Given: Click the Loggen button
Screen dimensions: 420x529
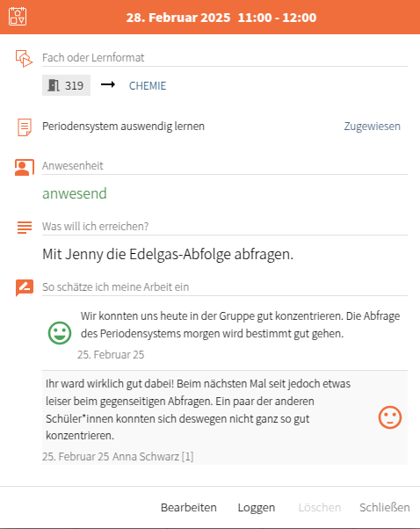Looking at the screenshot, I should [257, 508].
